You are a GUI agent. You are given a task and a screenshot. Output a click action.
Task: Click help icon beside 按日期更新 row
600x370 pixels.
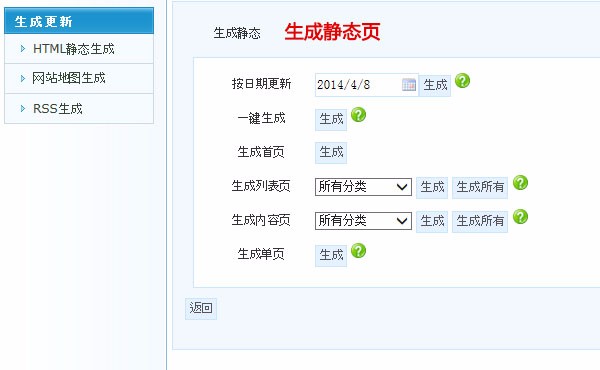[x=463, y=81]
